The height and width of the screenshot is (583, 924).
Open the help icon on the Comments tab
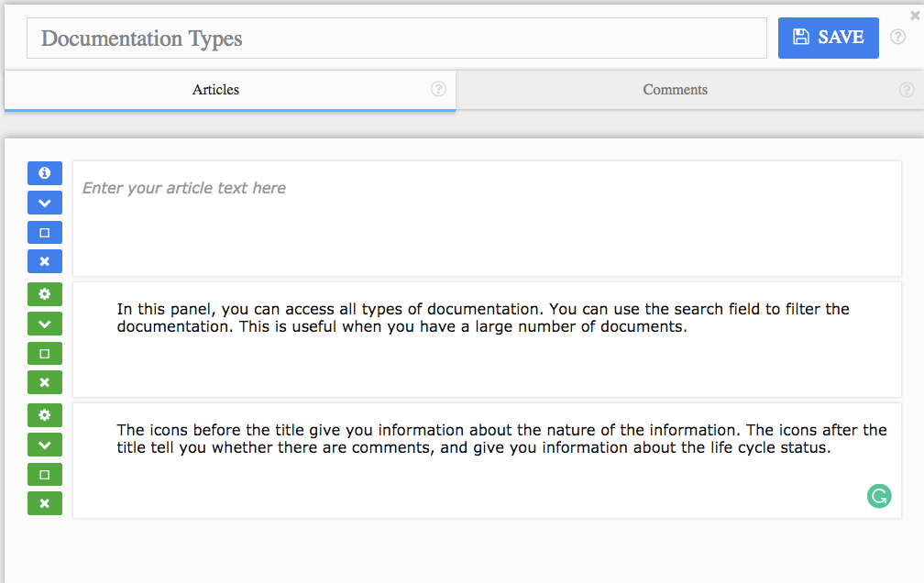[907, 90]
